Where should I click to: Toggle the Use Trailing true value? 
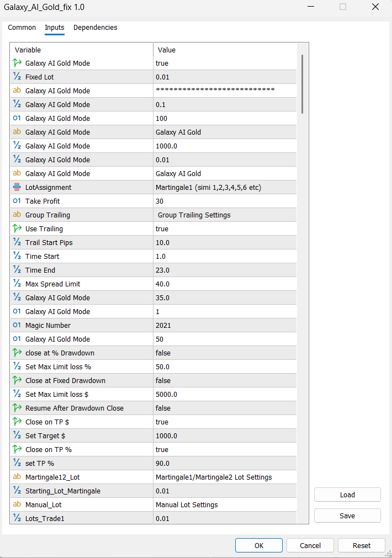click(x=226, y=229)
